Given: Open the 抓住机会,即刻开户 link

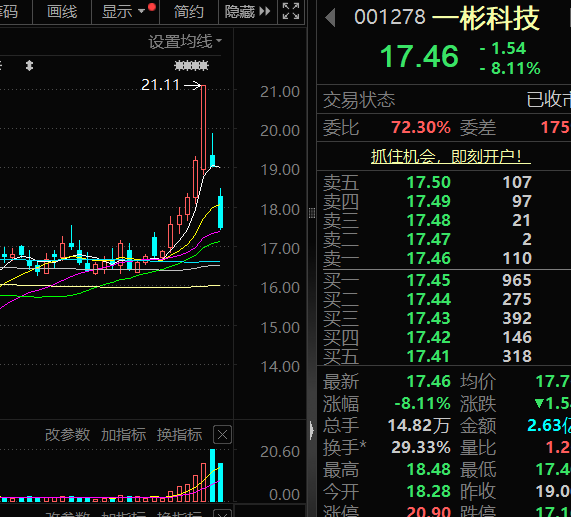Looking at the screenshot, I should click(450, 157).
